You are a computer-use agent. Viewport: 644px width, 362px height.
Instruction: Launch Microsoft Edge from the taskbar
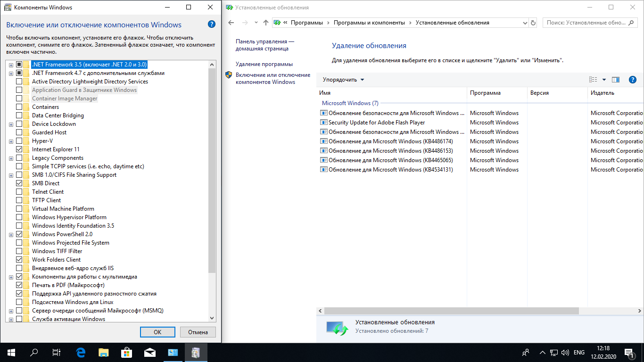[81, 353]
